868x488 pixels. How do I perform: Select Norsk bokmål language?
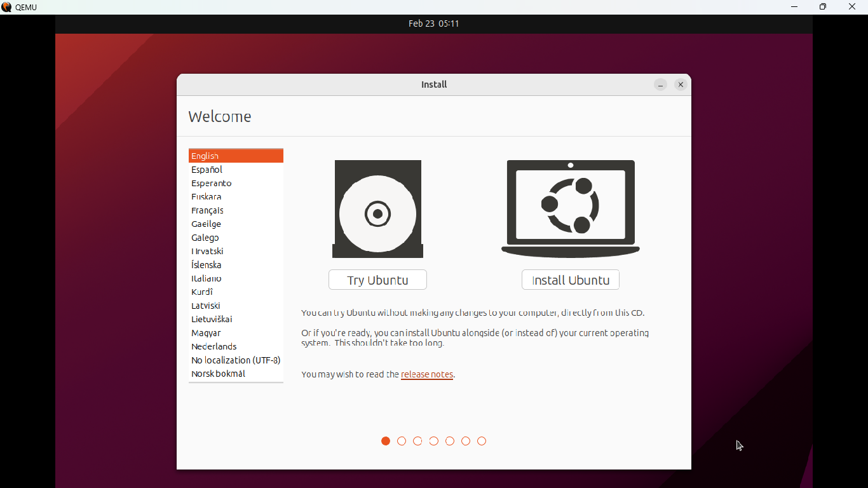tap(236, 374)
